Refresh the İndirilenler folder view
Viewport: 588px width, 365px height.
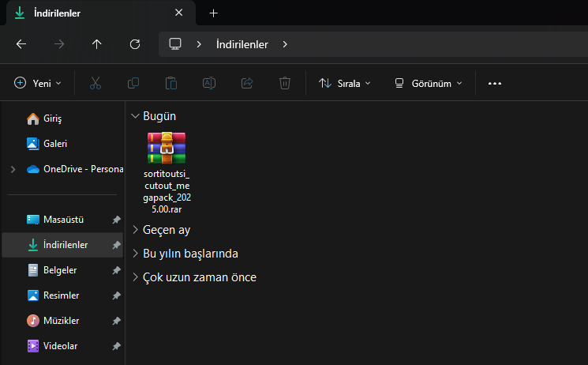pos(135,44)
